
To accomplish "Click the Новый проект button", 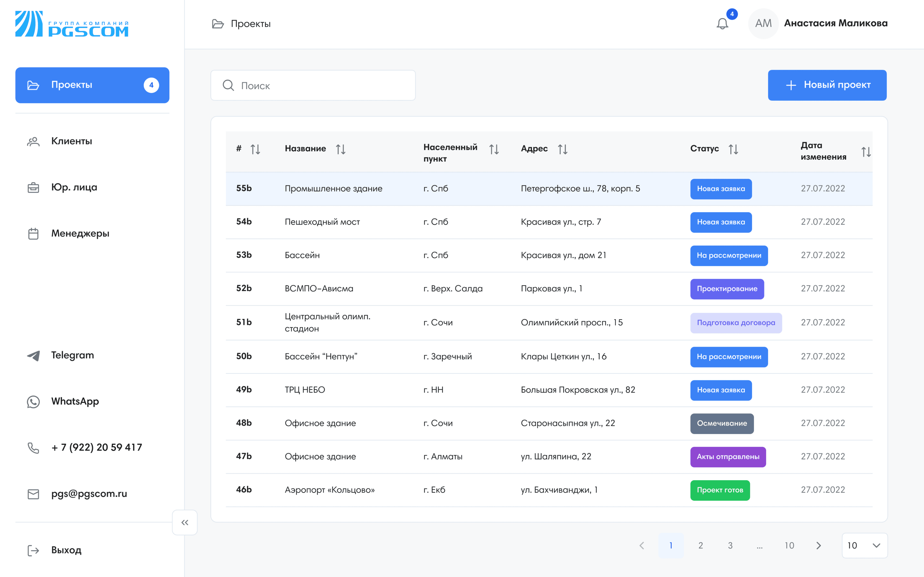I will click(827, 85).
